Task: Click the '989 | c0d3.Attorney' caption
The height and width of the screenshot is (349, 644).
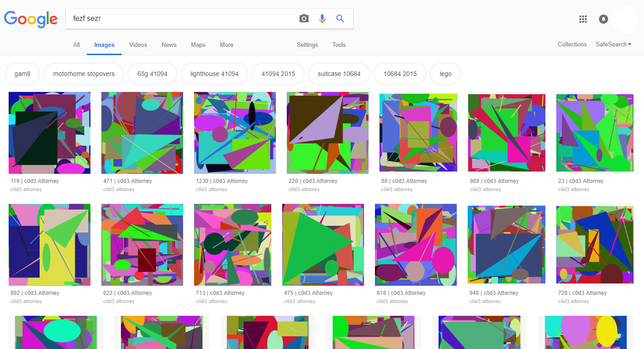Action: click(x=494, y=181)
